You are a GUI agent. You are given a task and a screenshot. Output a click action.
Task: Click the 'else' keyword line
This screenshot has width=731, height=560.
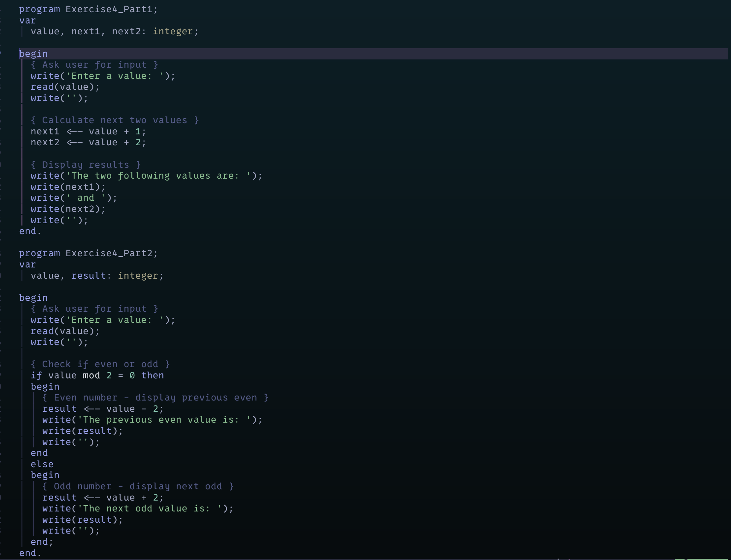pos(42,464)
